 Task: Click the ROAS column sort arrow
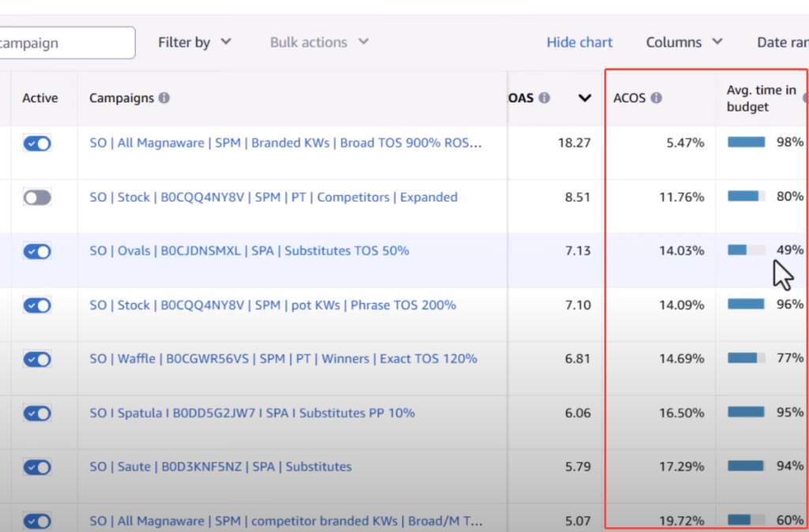pos(585,99)
